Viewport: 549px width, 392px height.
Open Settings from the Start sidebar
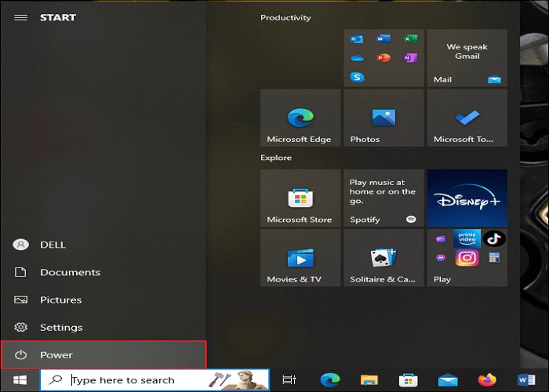click(104, 328)
